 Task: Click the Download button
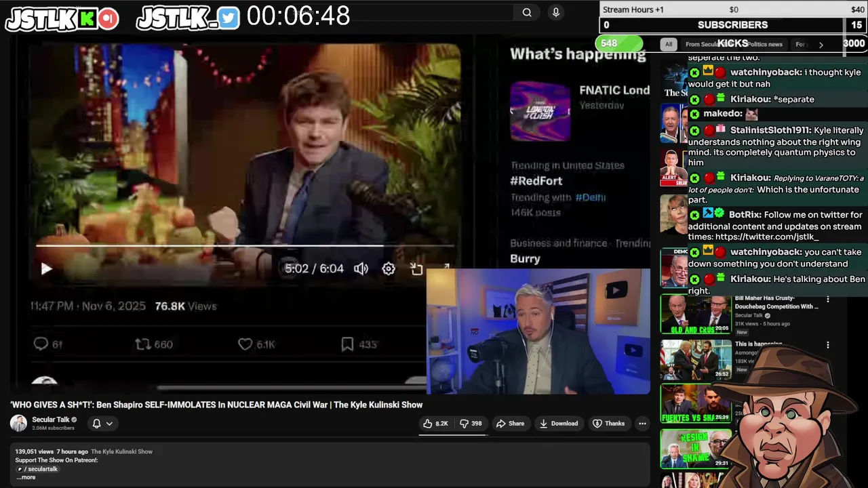pyautogui.click(x=559, y=424)
